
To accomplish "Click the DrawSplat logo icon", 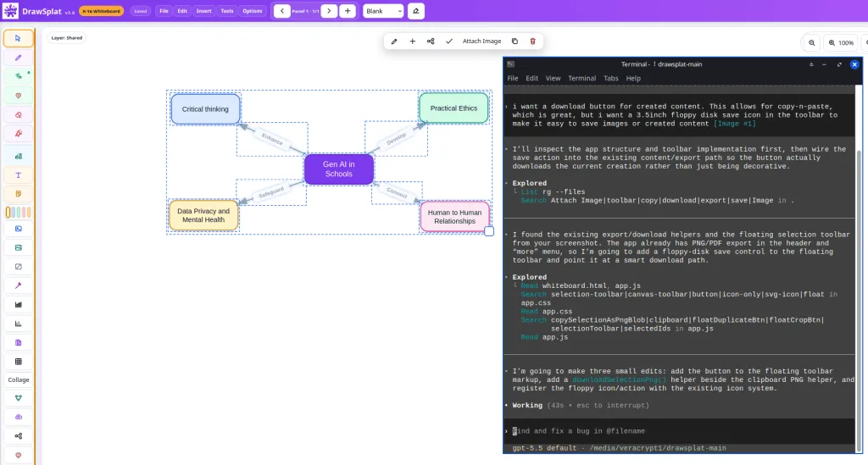I will (x=10, y=11).
